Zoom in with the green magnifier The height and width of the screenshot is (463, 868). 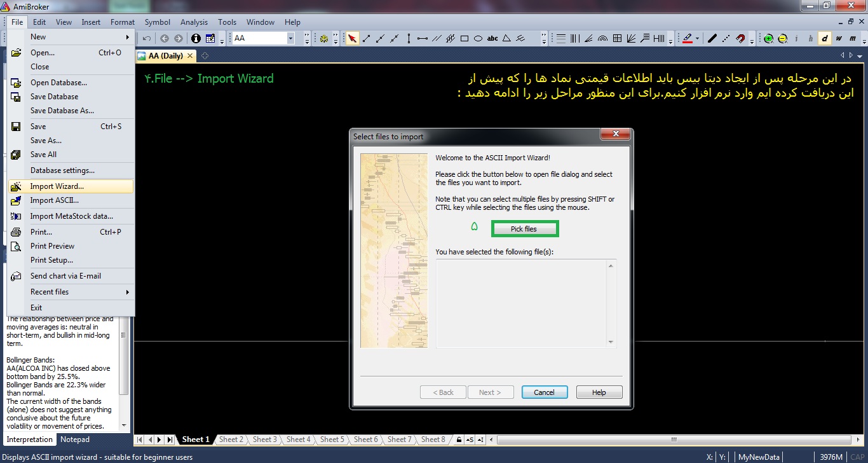(768, 38)
